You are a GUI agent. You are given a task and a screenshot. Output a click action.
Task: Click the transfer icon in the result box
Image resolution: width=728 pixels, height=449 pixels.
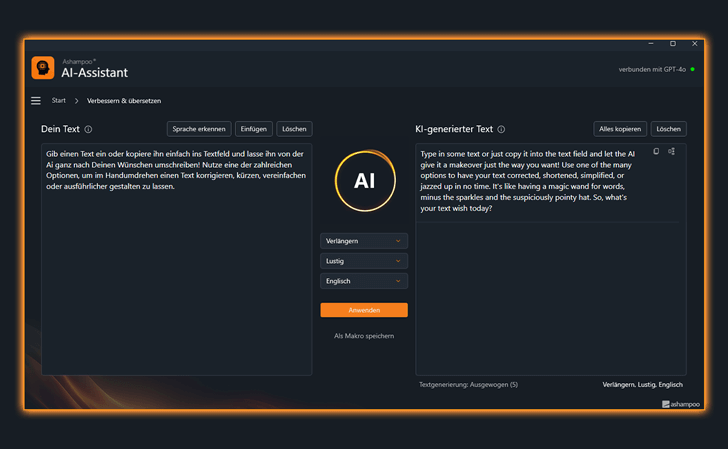(x=671, y=152)
